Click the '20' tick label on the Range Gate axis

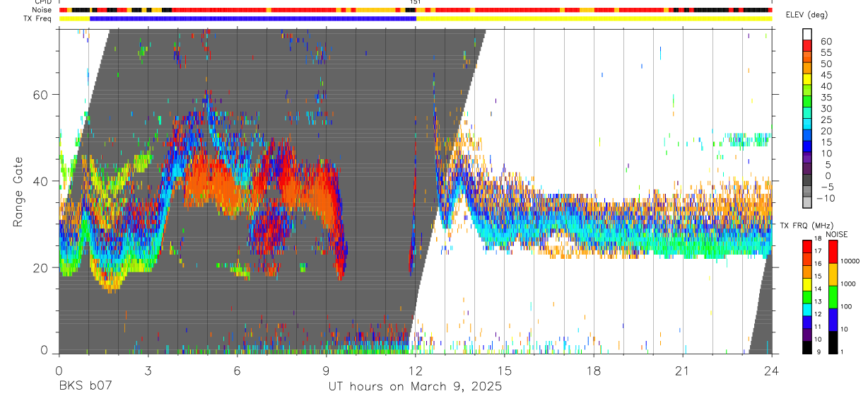coord(41,267)
